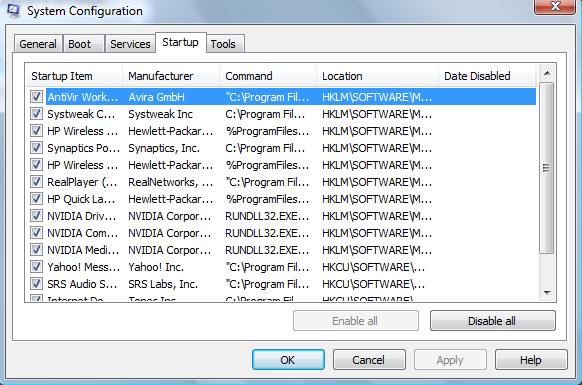Image resolution: width=582 pixels, height=385 pixels.
Task: Open the Boot tab
Action: click(84, 44)
